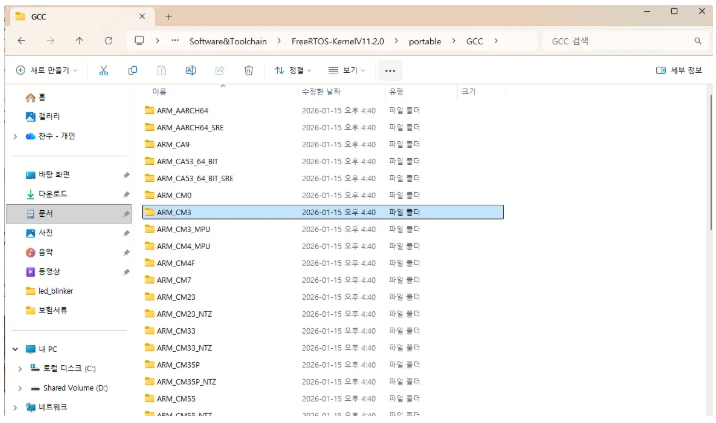This screenshot has height=423, width=716.
Task: Select the led_blinker folder in the sidebar
Action: click(x=49, y=291)
